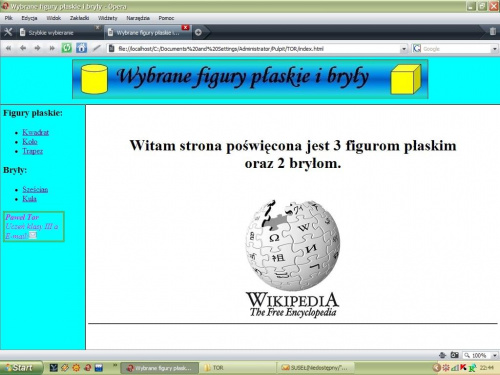Image resolution: width=500 pixels, height=375 pixels.
Task: Open the Edycja menu
Action: tap(29, 18)
